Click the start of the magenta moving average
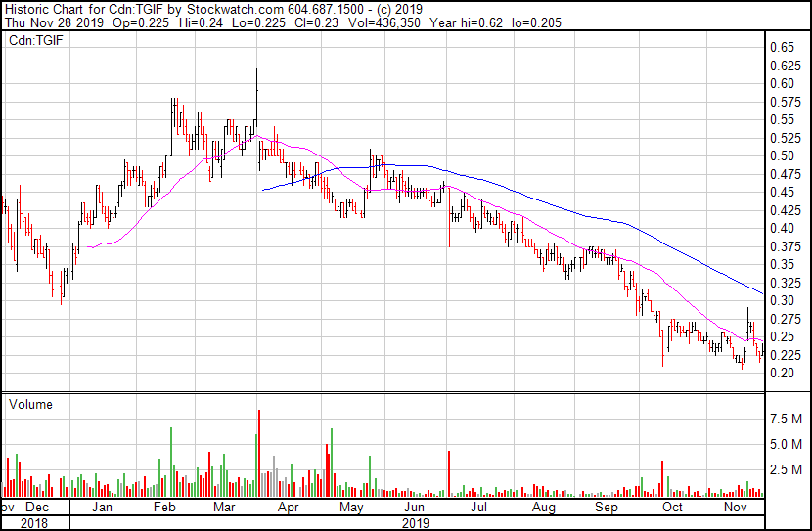The image size is (812, 531). 89,247
